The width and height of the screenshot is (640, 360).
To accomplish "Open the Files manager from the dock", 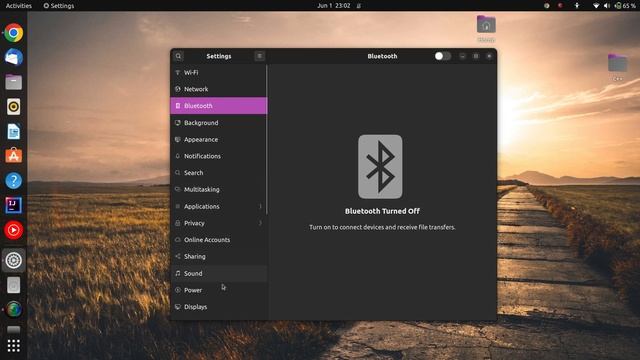I will point(13,82).
